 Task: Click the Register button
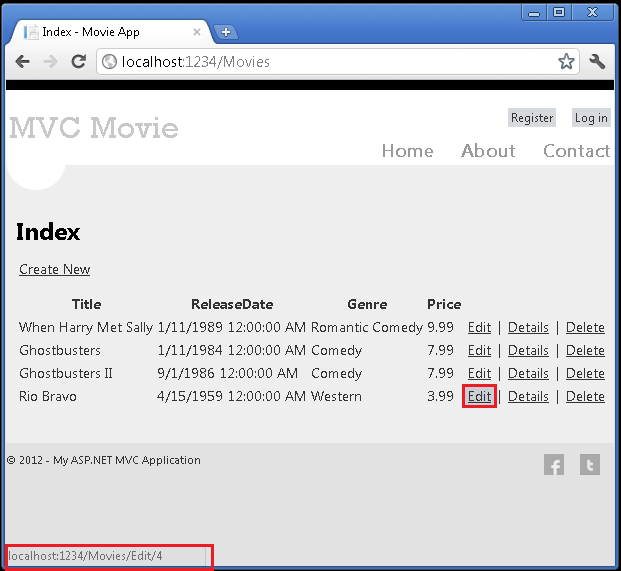tap(531, 118)
